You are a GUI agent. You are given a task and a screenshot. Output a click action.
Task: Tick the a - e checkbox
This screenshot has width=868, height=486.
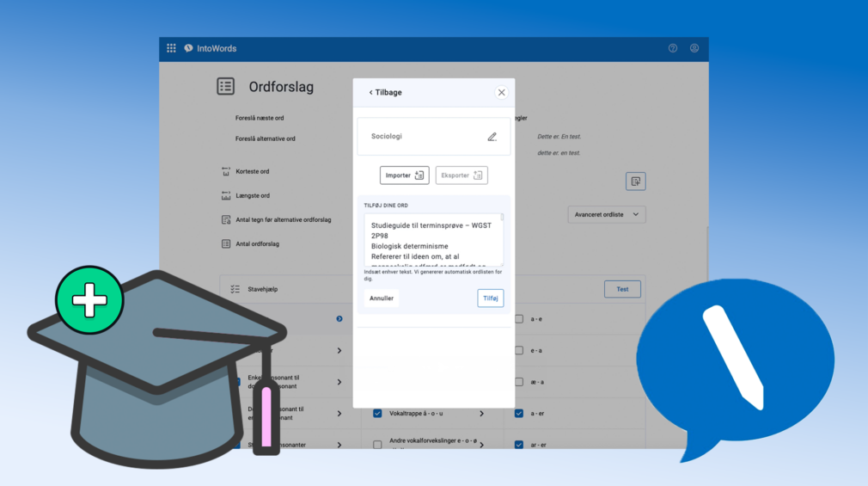point(519,318)
